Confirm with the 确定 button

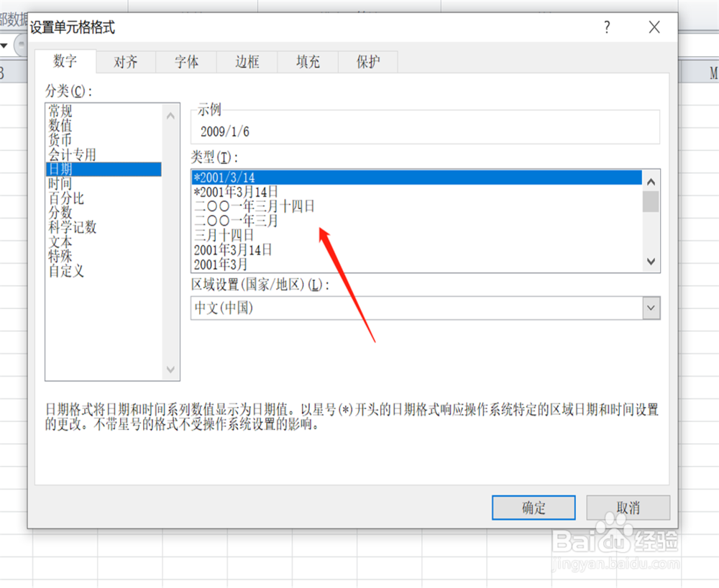click(x=533, y=507)
